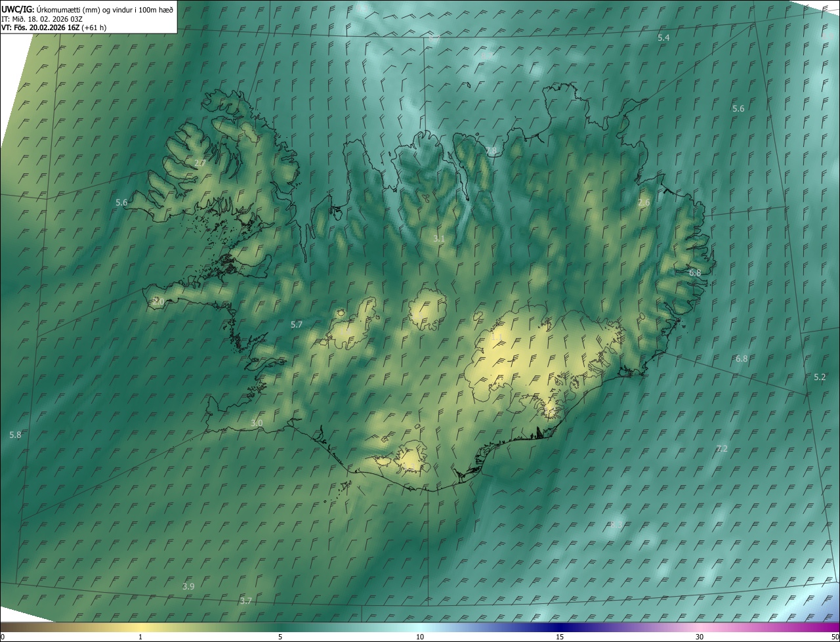Viewport: 840px width, 642px height.
Task: Click the 1.1 value on the large glacier
Action: (x=497, y=337)
